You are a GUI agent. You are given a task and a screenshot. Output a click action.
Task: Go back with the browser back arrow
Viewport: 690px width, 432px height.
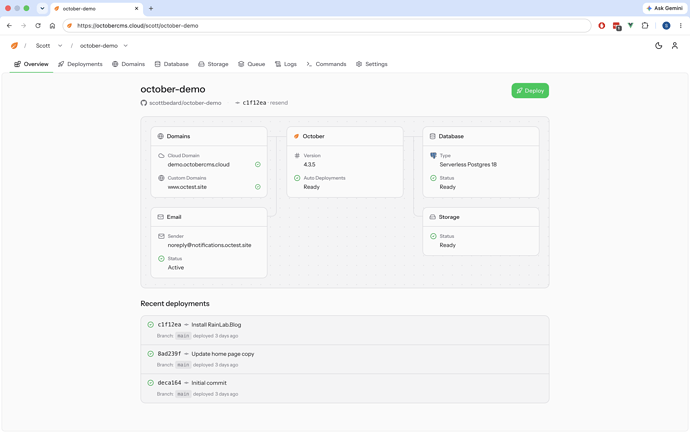[9, 26]
